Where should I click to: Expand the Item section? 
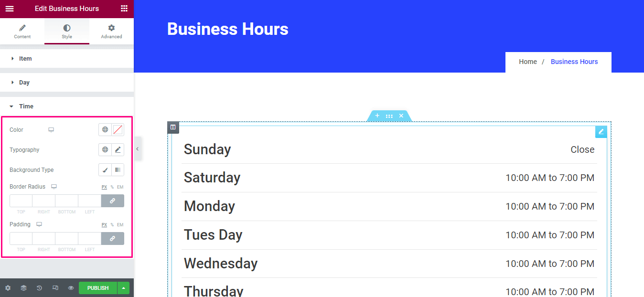67,59
